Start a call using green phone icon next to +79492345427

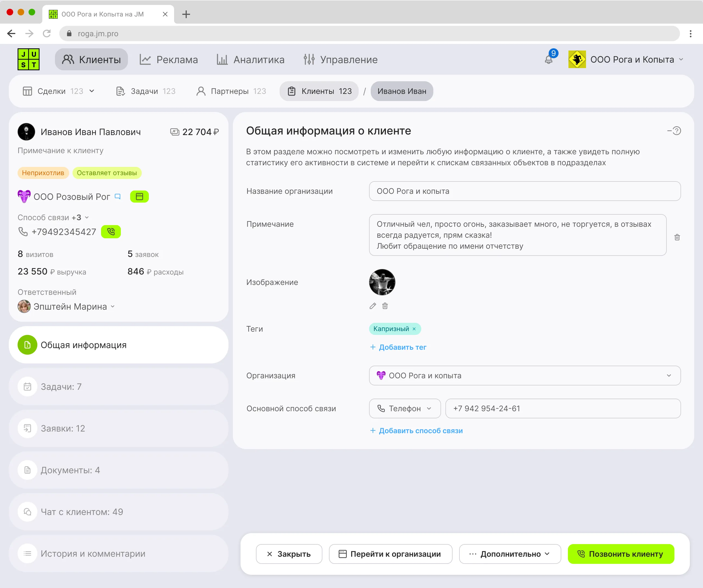pos(111,232)
